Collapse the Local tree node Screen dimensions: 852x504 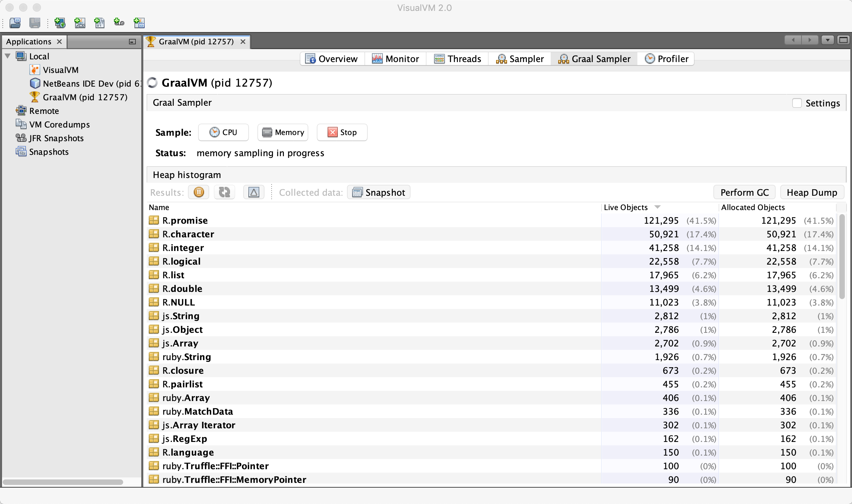8,56
